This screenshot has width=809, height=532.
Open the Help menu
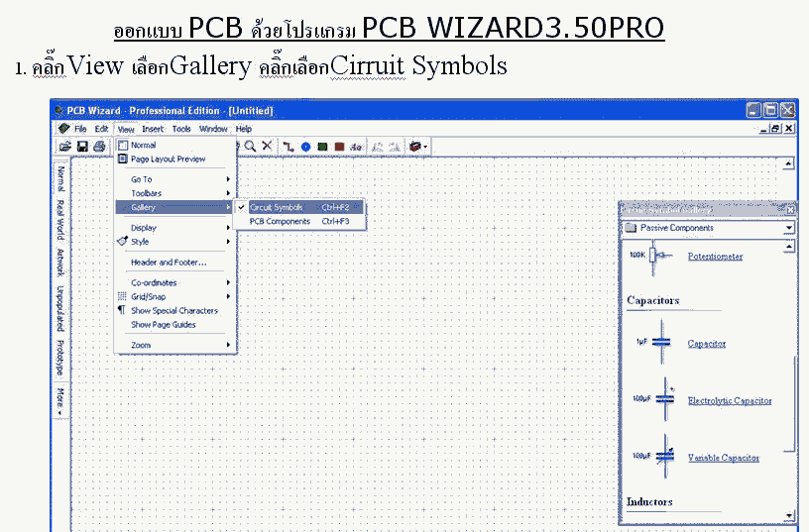244,129
